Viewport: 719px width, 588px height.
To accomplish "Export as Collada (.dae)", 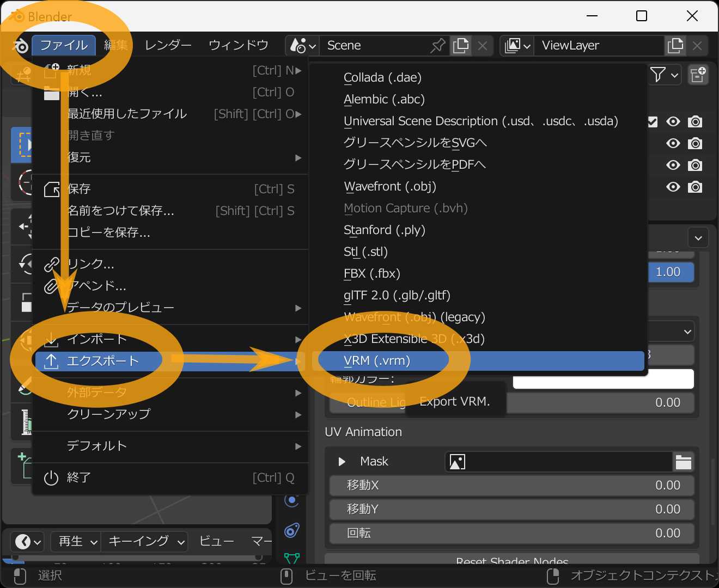I will (x=478, y=78).
